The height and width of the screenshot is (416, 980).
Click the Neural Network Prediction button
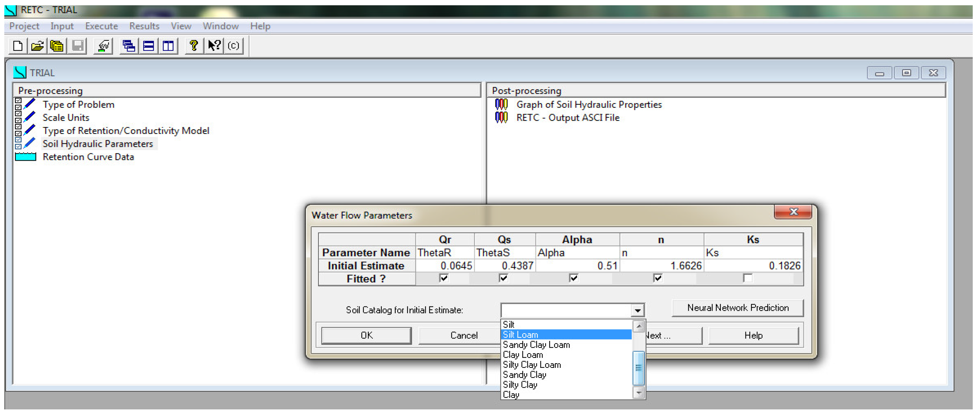point(737,308)
